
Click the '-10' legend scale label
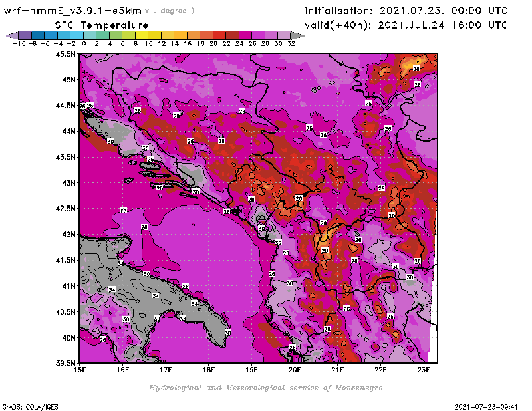coord(19,43)
